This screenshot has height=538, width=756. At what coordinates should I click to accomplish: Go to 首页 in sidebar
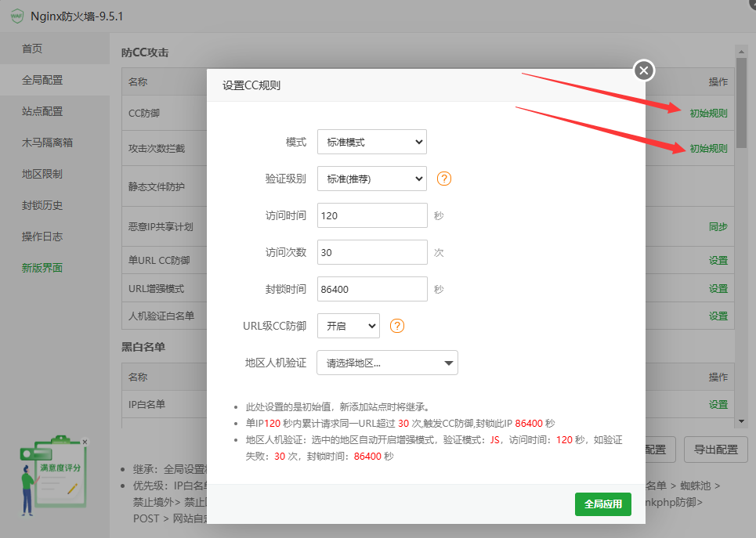pyautogui.click(x=32, y=49)
